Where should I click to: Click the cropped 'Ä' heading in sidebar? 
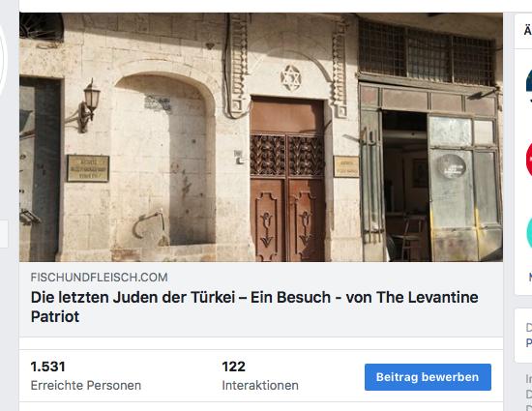(x=528, y=31)
